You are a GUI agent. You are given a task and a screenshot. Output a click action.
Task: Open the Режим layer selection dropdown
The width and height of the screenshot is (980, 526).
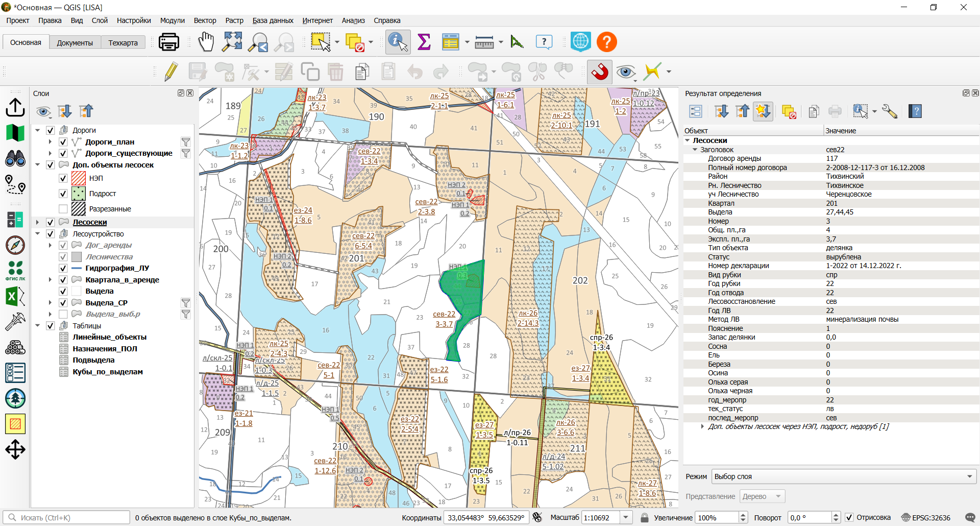(844, 476)
